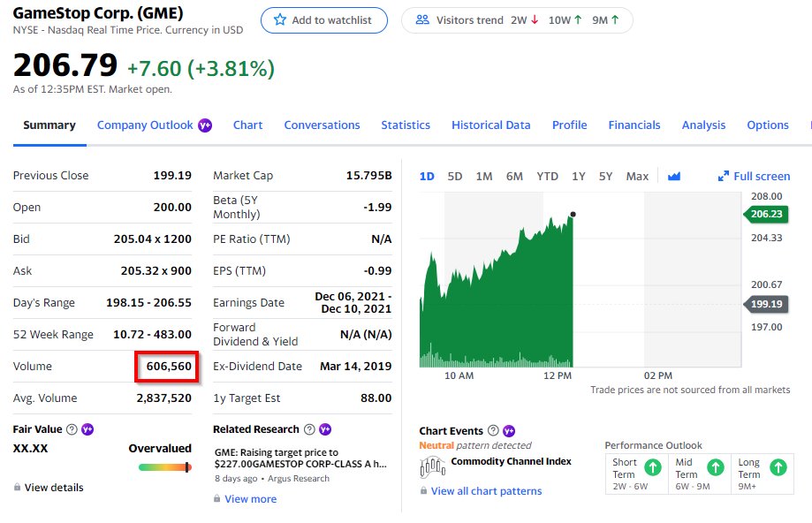Click the Visitors trend people icon
The image size is (812, 523).
[422, 19]
